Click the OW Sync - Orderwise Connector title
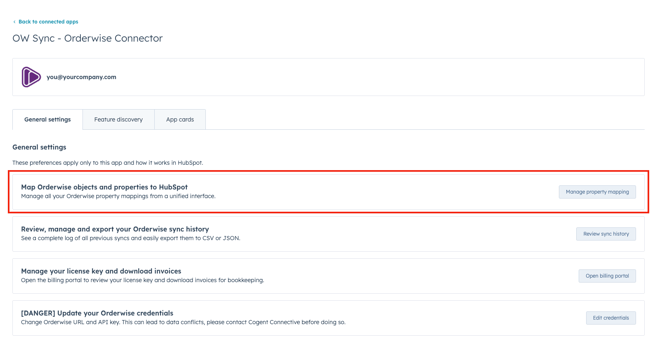Screen dimensions: 655x360 (87, 38)
